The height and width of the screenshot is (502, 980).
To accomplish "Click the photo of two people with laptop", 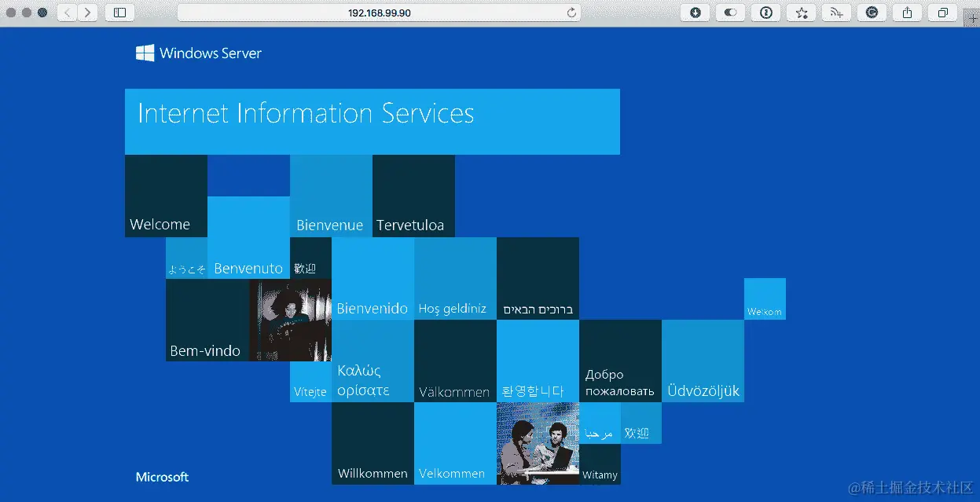I will coord(538,443).
